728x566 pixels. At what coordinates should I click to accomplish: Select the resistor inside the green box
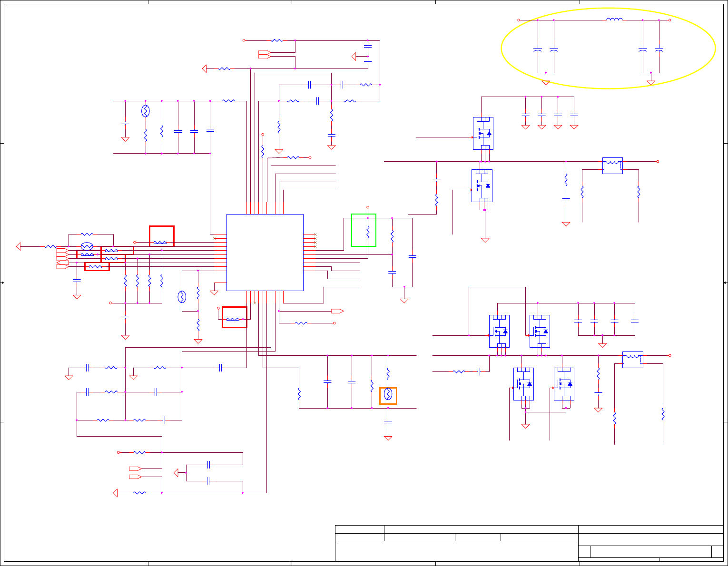tap(368, 232)
